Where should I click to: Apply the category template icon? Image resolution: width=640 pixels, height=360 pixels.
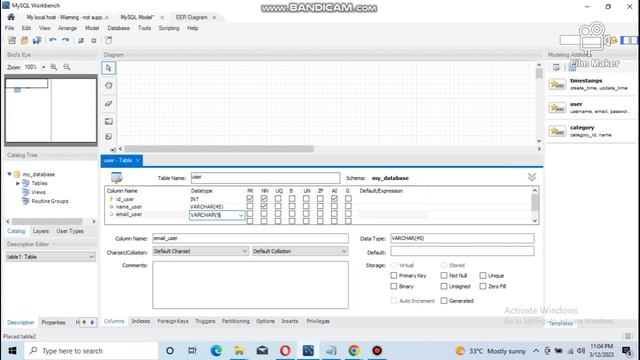[x=557, y=131]
